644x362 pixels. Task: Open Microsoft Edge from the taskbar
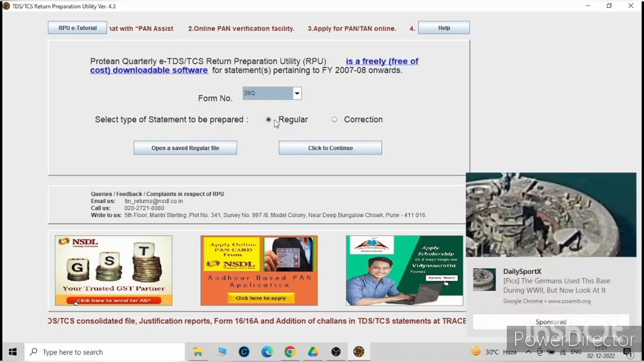(x=267, y=352)
